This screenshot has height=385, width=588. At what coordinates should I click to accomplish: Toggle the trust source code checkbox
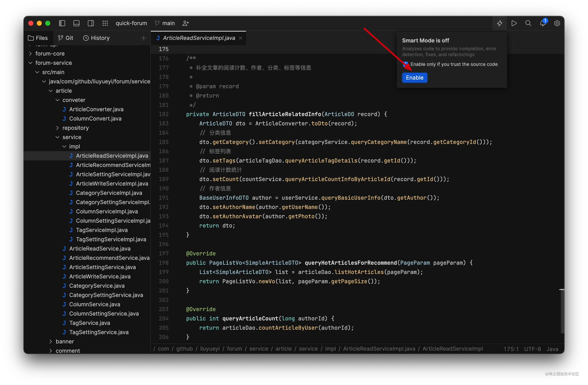(x=405, y=64)
